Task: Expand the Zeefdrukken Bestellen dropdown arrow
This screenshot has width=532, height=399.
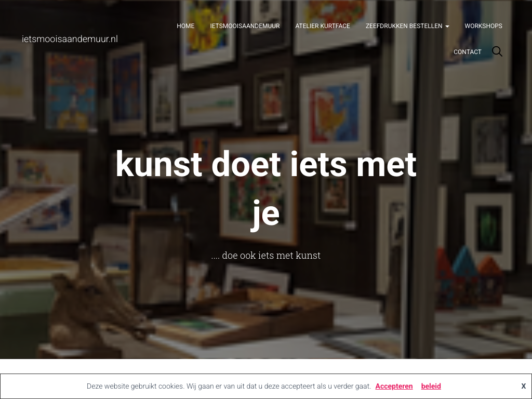Action: coord(447,26)
